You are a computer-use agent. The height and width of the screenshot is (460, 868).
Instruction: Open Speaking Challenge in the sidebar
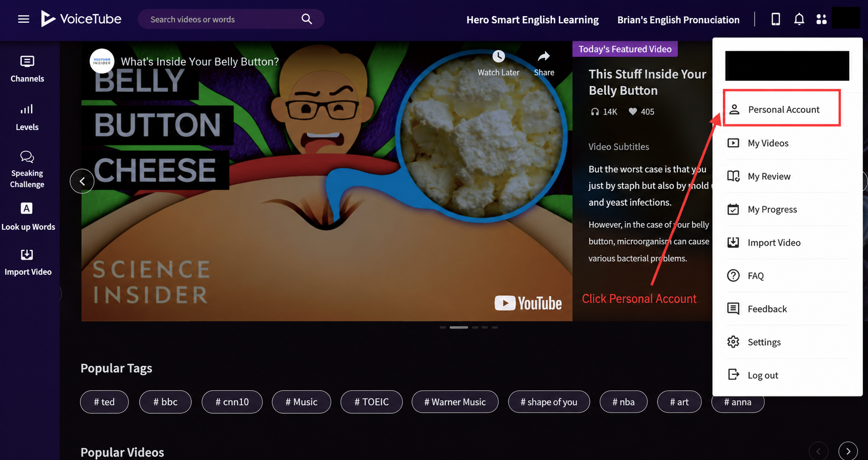tap(27, 169)
